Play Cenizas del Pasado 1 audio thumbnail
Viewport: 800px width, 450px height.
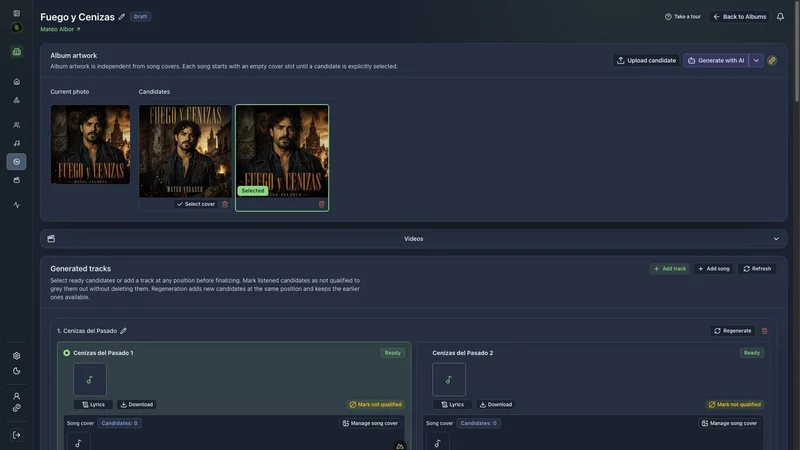(x=90, y=380)
